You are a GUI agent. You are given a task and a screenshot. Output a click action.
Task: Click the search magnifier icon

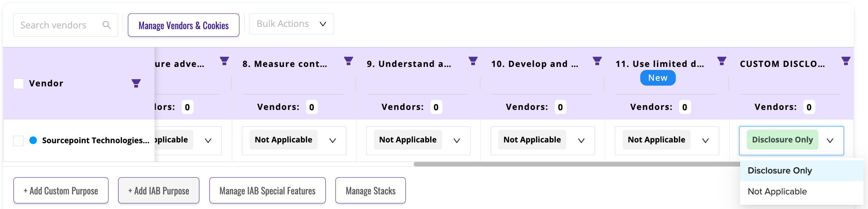107,25
